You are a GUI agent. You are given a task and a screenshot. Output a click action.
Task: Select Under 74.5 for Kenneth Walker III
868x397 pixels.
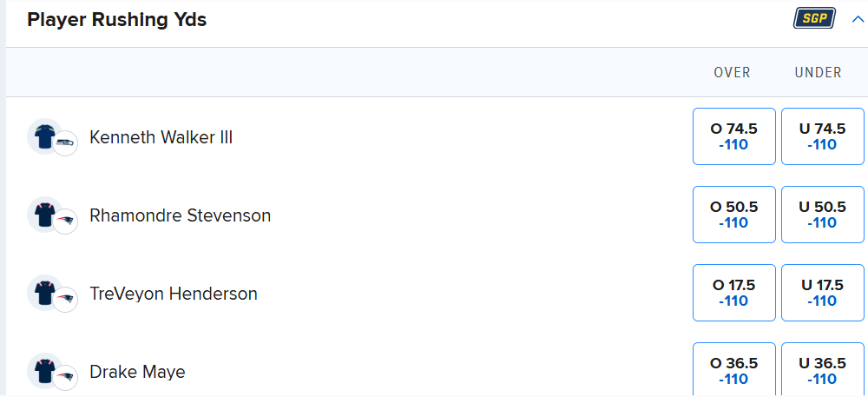coord(822,136)
